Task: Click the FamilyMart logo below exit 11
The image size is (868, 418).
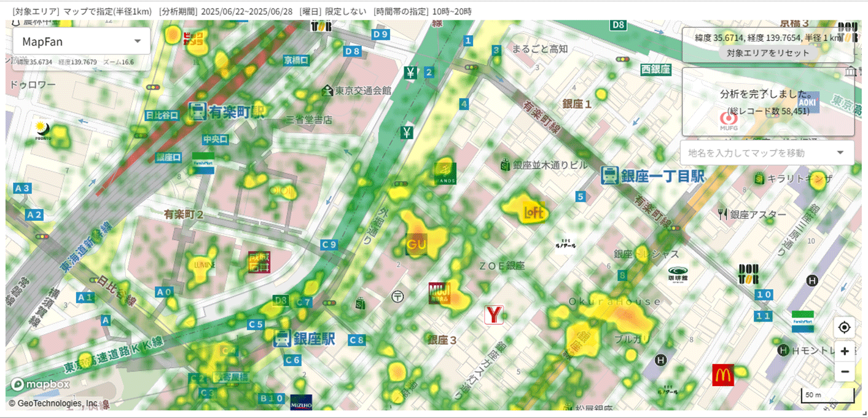Action: tap(803, 321)
